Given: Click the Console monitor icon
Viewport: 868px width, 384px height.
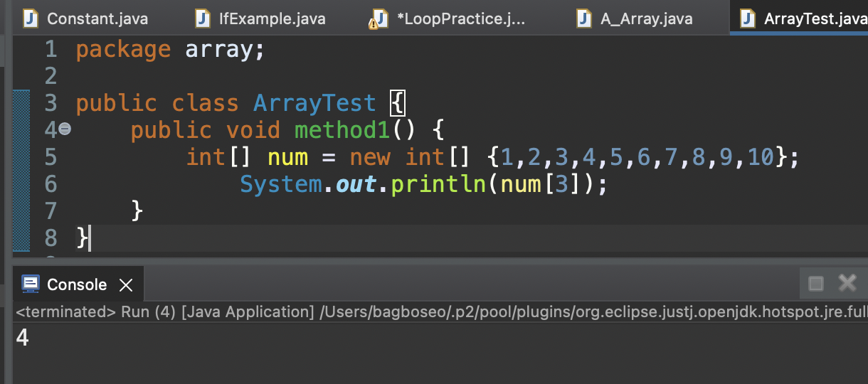Looking at the screenshot, I should (x=31, y=284).
